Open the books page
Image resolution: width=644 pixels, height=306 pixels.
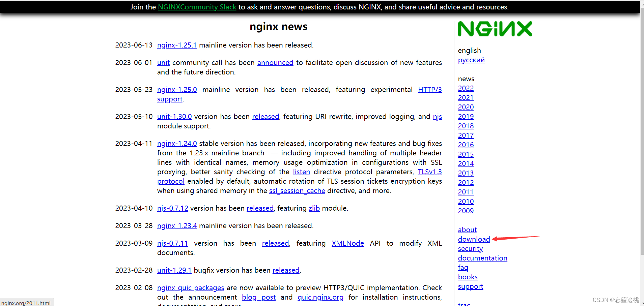click(468, 277)
